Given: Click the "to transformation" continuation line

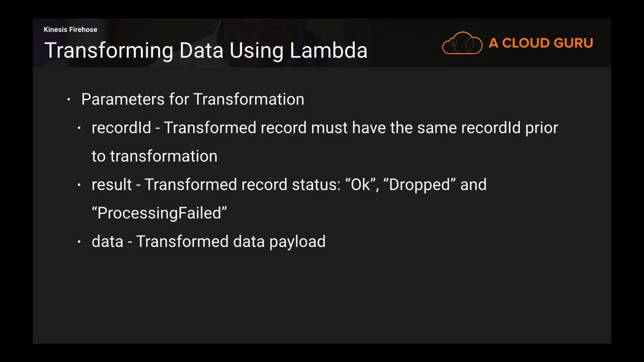Looking at the screenshot, I should 154,156.
